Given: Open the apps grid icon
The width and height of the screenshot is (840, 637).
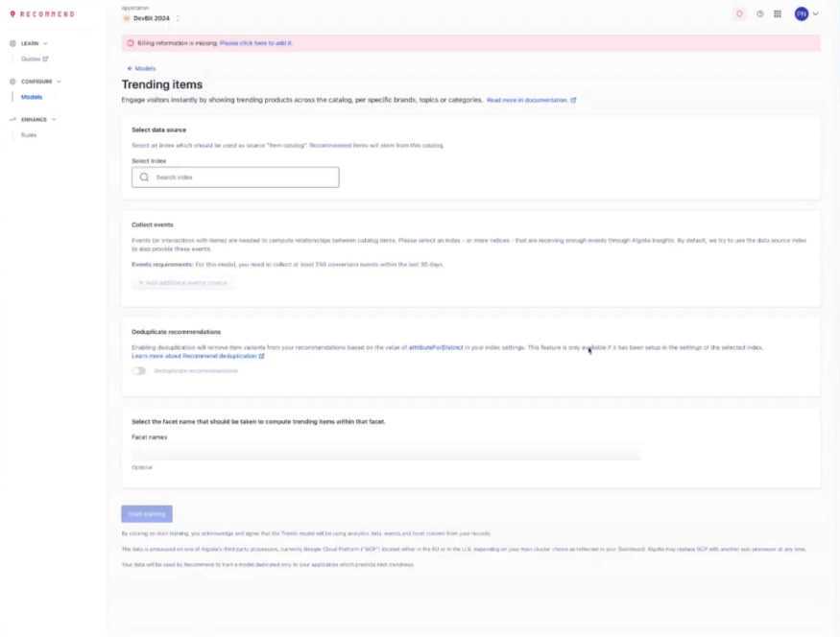Looking at the screenshot, I should point(778,14).
